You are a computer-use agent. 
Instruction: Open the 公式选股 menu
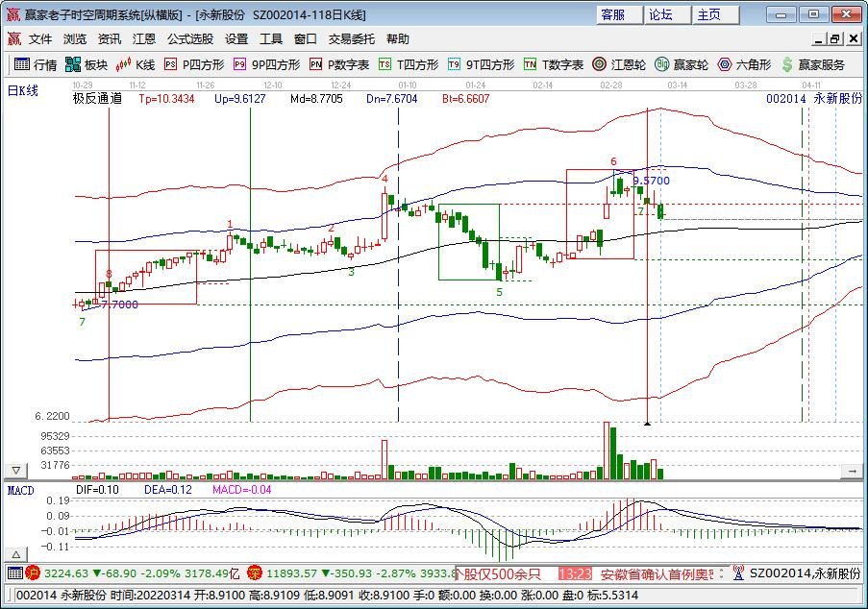(x=190, y=38)
